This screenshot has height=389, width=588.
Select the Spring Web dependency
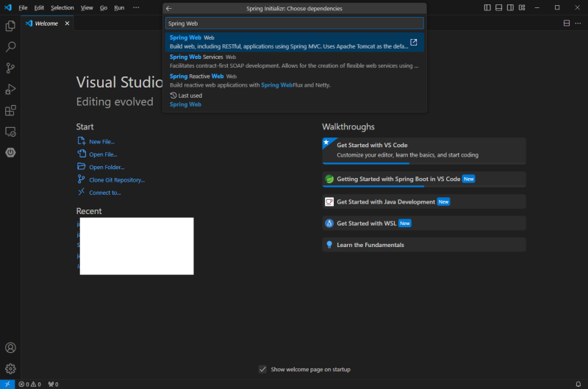click(295, 42)
